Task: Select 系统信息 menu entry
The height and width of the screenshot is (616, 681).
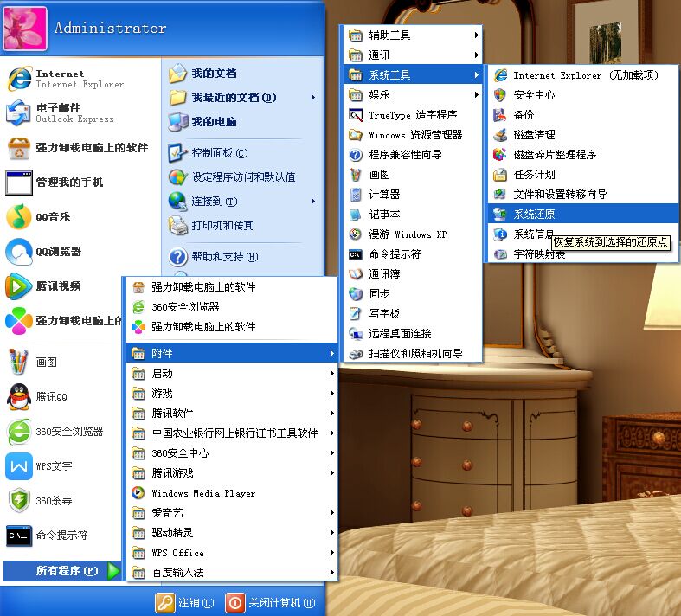Action: pyautogui.click(x=582, y=234)
